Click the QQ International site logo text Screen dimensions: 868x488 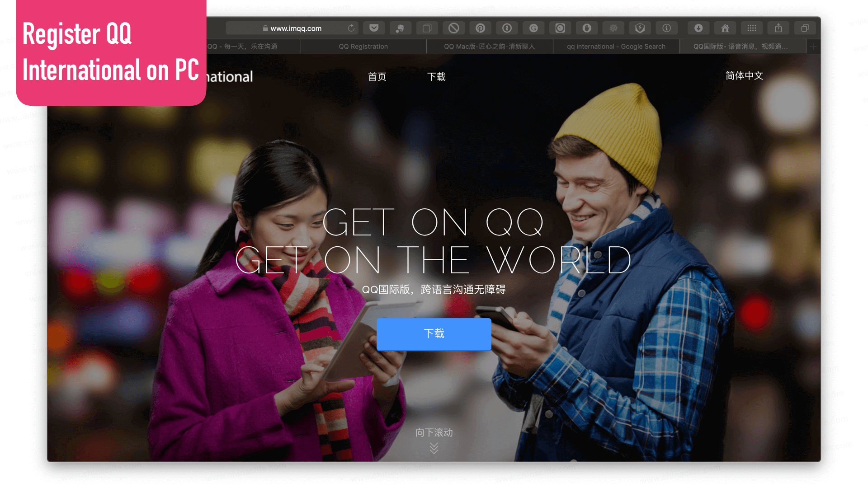[230, 77]
